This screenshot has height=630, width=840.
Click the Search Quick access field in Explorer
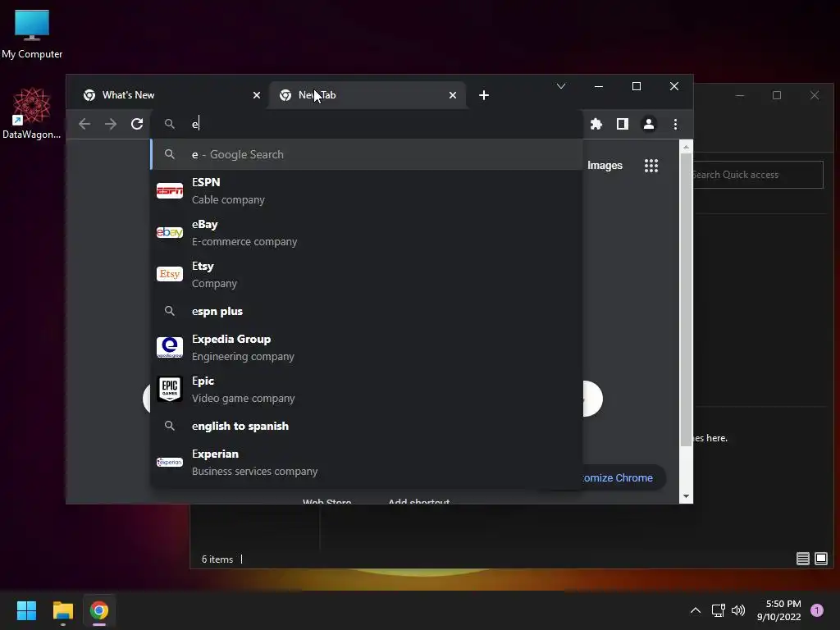tap(757, 175)
